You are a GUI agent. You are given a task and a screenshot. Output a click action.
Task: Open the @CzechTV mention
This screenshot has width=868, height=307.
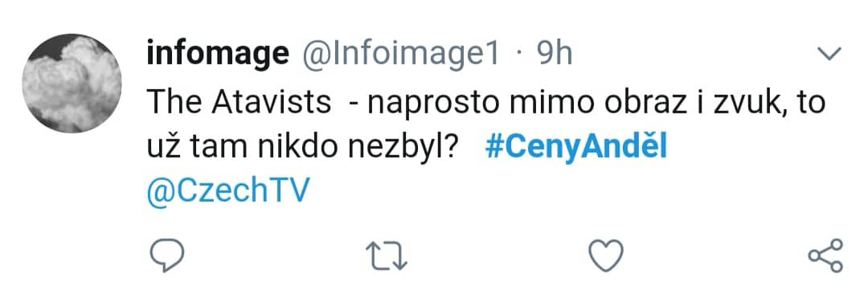(228, 191)
